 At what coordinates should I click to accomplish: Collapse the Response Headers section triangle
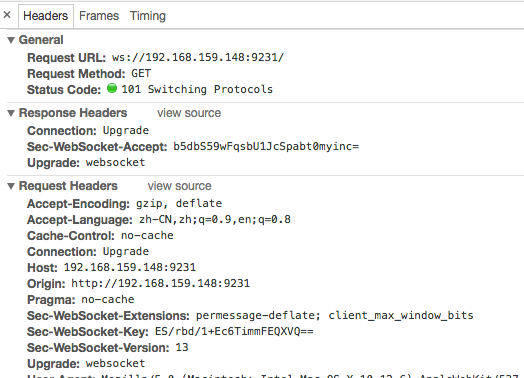[x=11, y=113]
